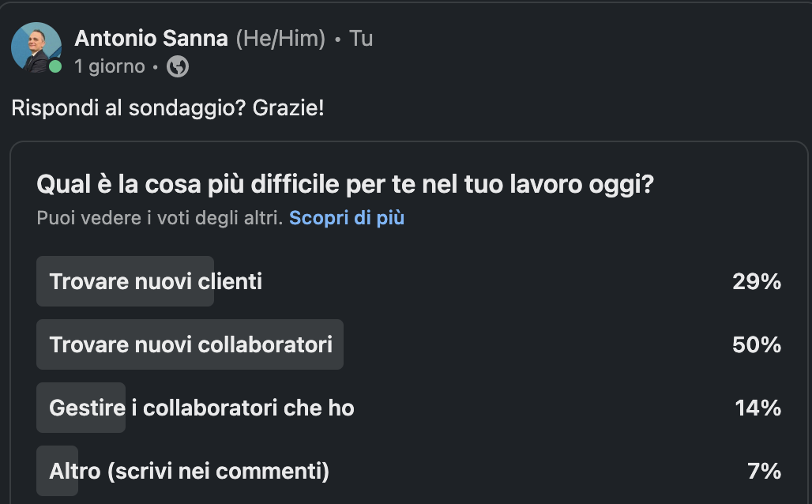Click the poll question title text
This screenshot has width=812, height=504.
345,184
